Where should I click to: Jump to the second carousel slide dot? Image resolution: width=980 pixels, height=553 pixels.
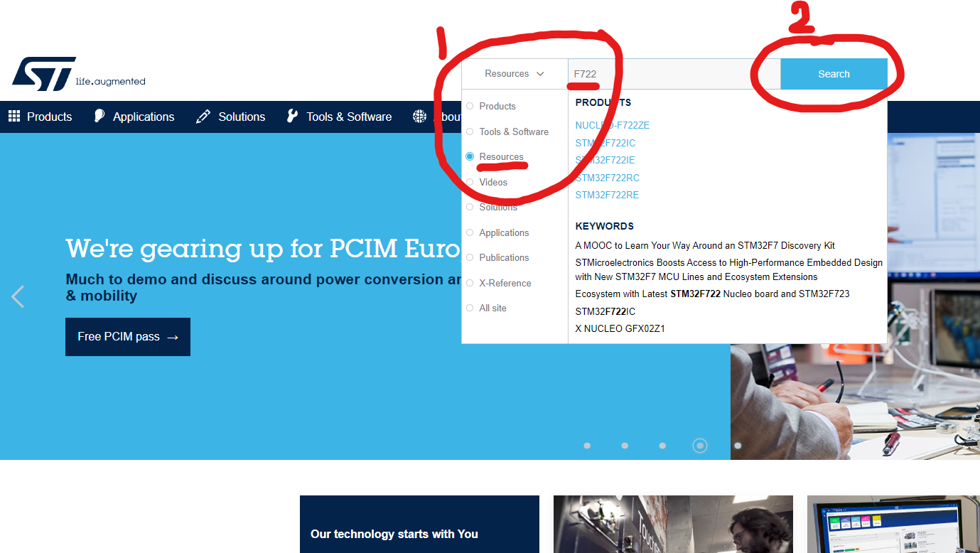[625, 446]
